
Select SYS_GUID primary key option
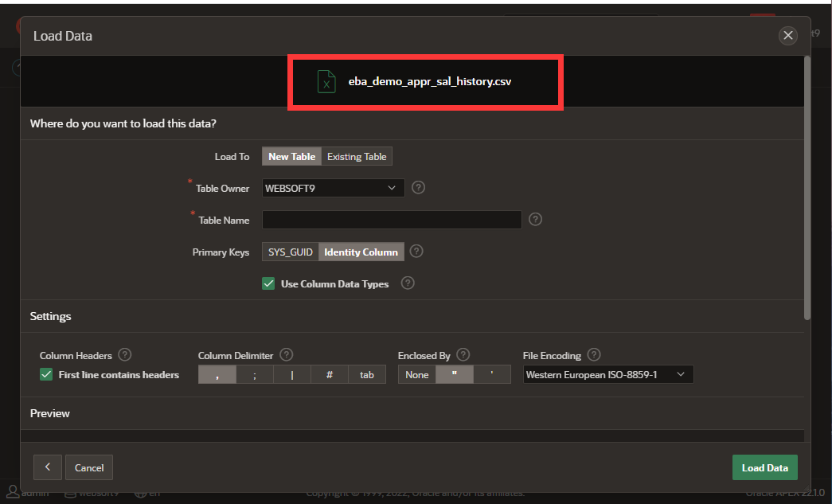290,252
